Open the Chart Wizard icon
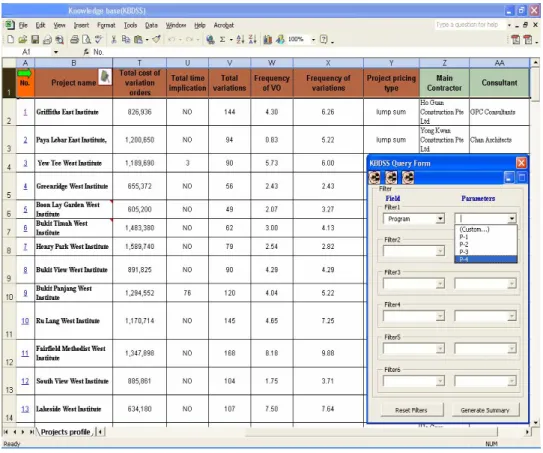Image resolution: width=543 pixels, height=453 pixels. (267, 39)
